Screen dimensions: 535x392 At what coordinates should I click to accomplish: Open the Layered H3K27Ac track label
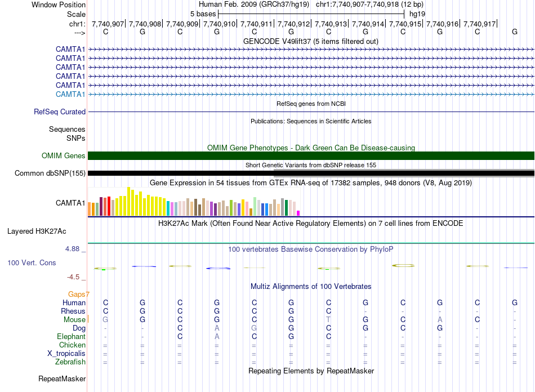[37, 231]
